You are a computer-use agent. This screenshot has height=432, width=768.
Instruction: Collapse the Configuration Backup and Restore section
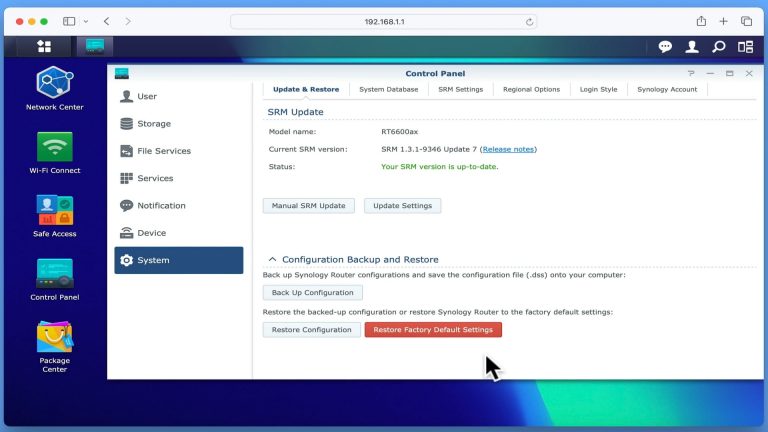coord(272,259)
